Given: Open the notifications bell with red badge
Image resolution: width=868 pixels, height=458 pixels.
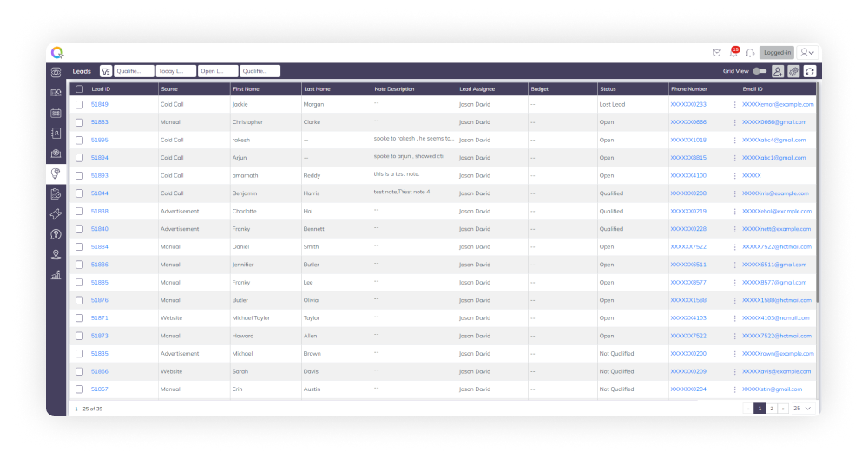Looking at the screenshot, I should pos(733,53).
